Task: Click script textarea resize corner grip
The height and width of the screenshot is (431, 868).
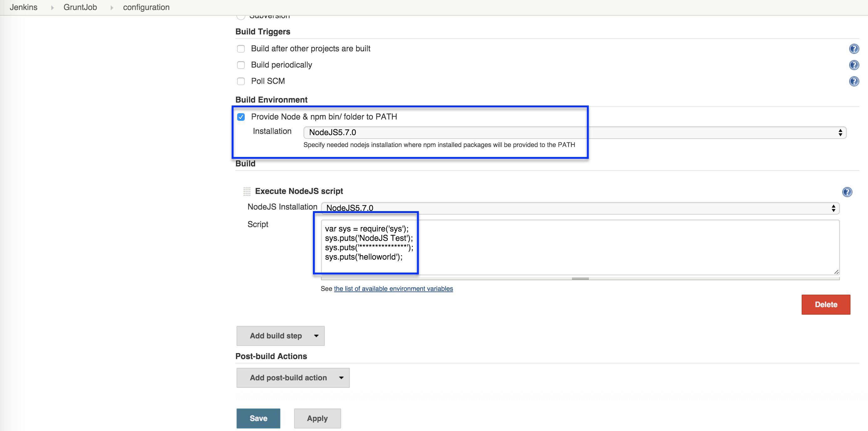Action: [836, 272]
